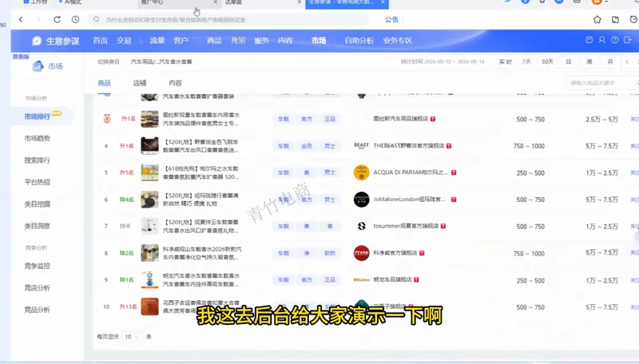Open the message icon in blue header
The height and width of the screenshot is (364, 639).
click(x=589, y=40)
